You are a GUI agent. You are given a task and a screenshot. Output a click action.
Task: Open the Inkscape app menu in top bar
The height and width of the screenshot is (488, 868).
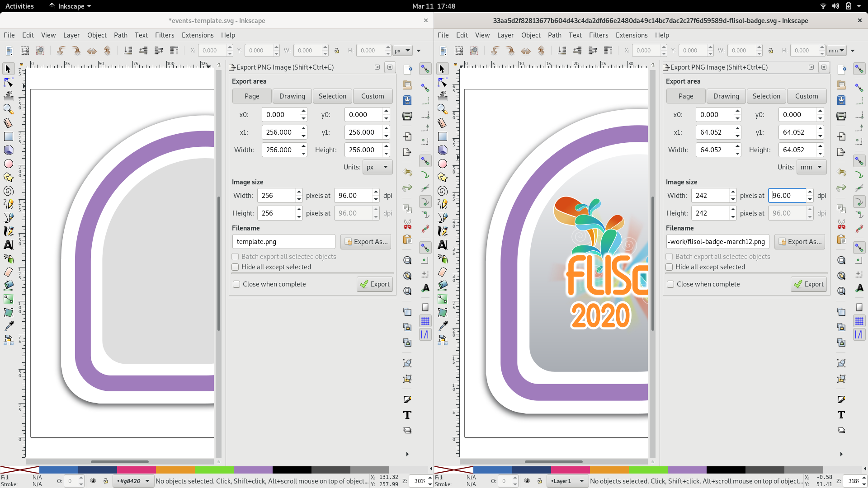coord(71,6)
